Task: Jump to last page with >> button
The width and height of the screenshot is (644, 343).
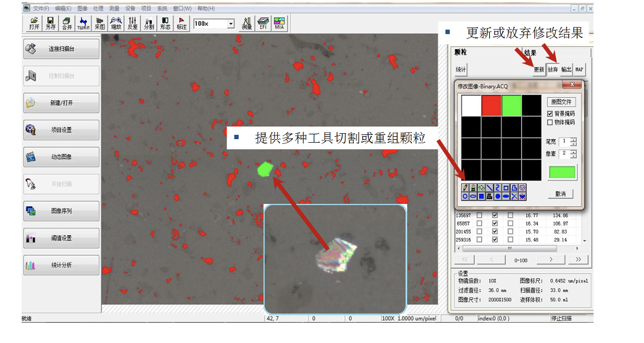Action: [x=578, y=260]
